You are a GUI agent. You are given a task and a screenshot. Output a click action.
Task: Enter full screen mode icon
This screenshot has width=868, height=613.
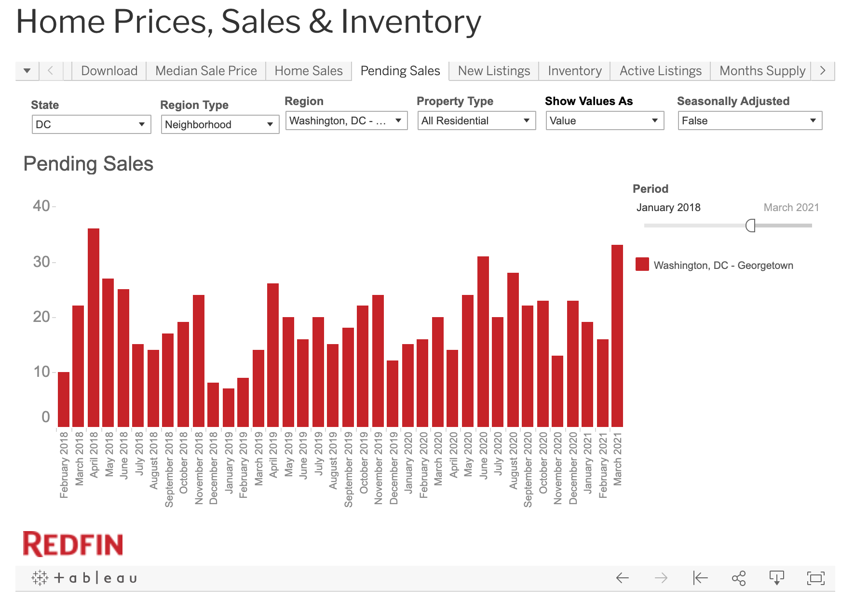pyautogui.click(x=815, y=578)
